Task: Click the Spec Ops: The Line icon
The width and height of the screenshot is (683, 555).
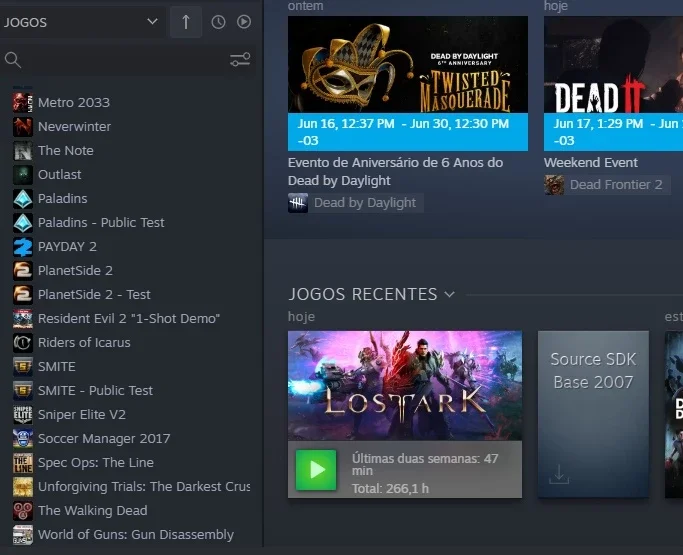Action: tap(23, 462)
